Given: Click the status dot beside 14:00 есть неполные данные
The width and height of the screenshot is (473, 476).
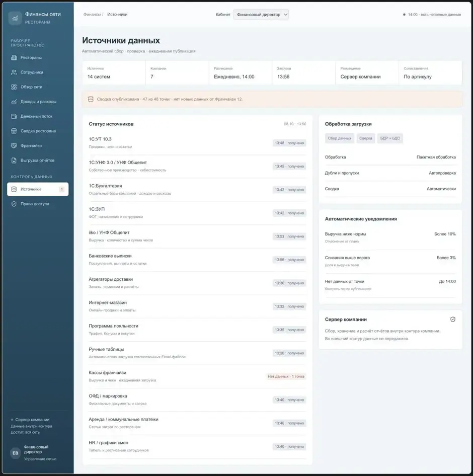Looking at the screenshot, I should click(x=404, y=15).
